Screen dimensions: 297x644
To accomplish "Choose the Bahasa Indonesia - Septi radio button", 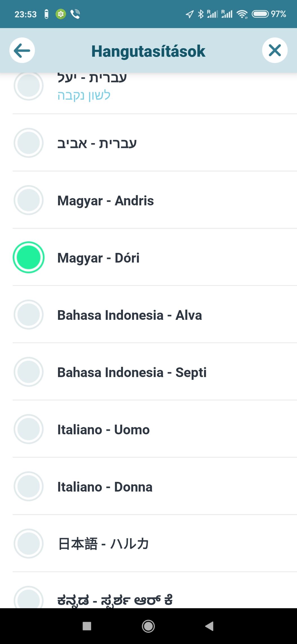I will tap(28, 372).
